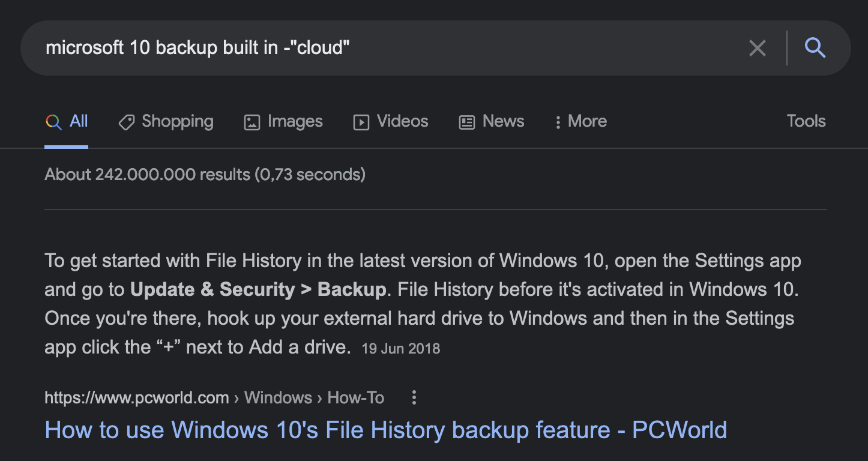The width and height of the screenshot is (868, 461).
Task: Clear the search query using the X icon
Action: (757, 48)
